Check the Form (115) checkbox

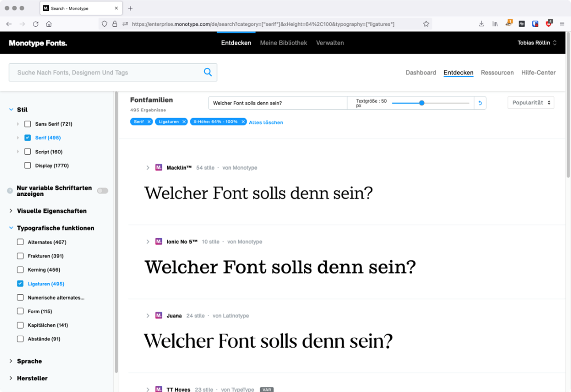click(x=20, y=311)
